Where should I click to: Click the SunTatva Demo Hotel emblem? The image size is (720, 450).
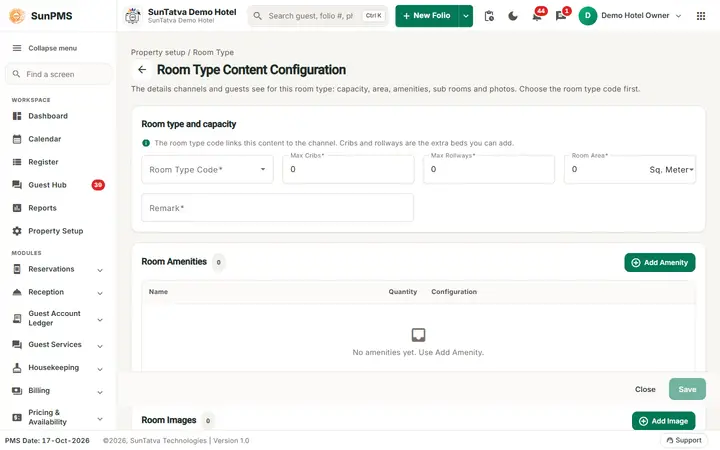click(133, 16)
